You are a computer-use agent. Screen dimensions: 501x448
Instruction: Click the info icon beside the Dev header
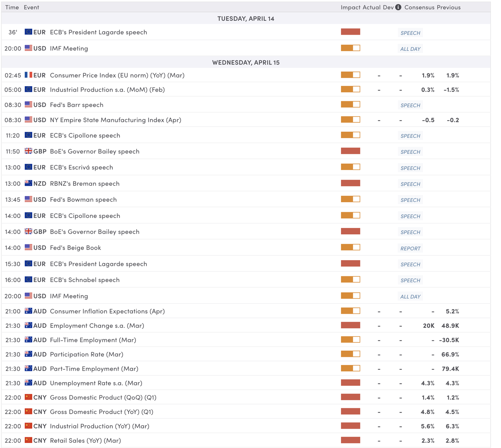pos(398,7)
